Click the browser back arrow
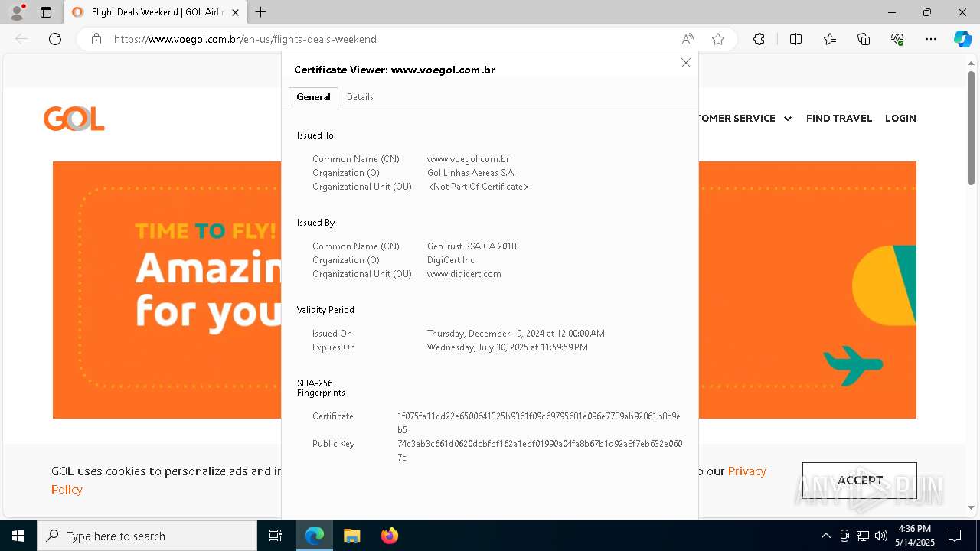The height and width of the screenshot is (551, 980). coord(21,39)
